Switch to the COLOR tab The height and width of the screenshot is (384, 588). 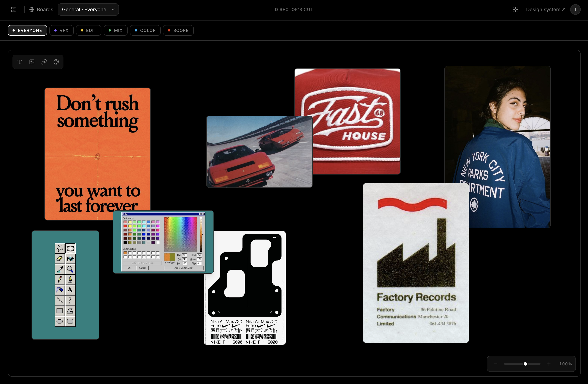(x=145, y=30)
